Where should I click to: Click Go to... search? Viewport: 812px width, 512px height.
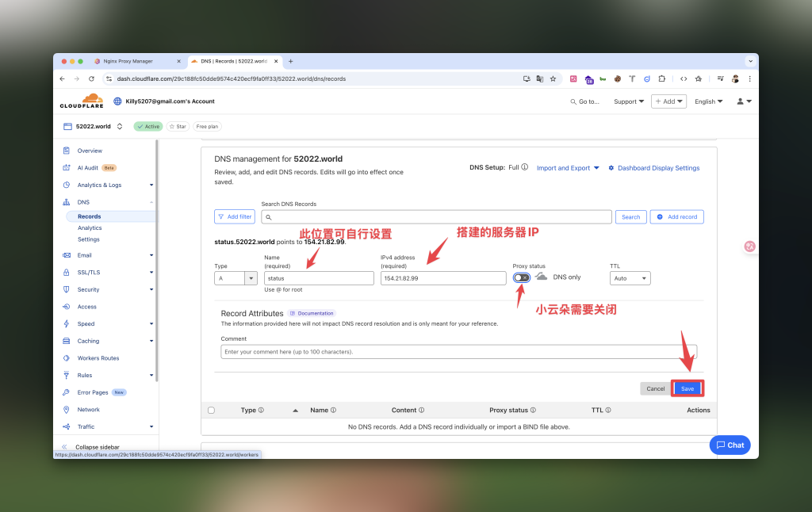pyautogui.click(x=584, y=101)
